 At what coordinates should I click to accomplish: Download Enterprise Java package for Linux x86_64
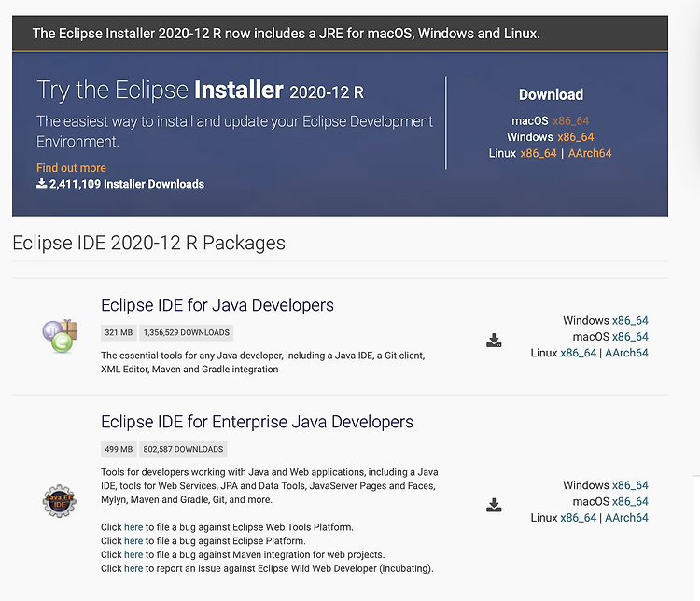click(578, 518)
